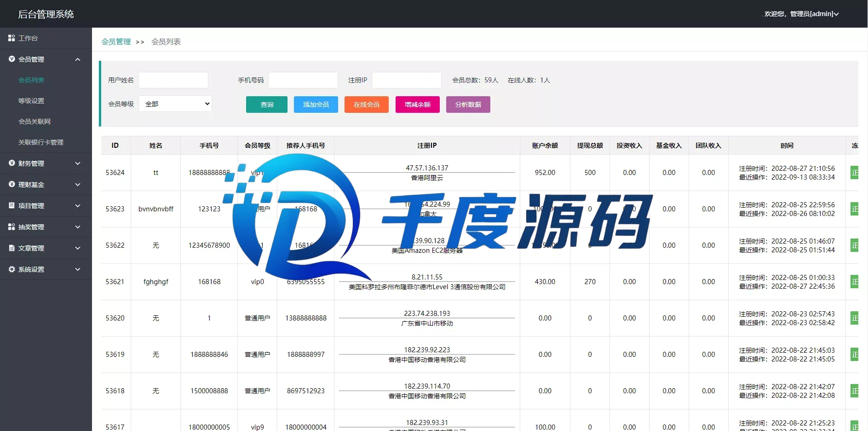Screen dimensions: 868x431
Task: Click green status button in row 53623
Action: click(x=855, y=209)
